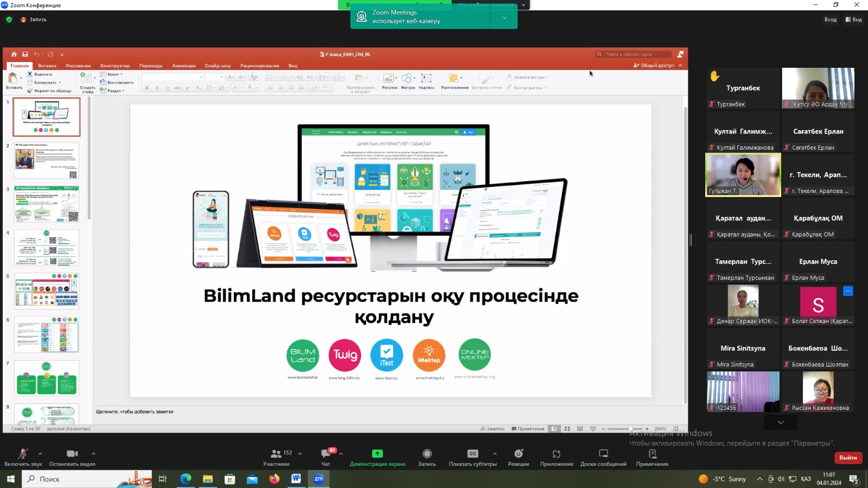
Task: Open audio options arrow beside microphone
Action: (40, 454)
